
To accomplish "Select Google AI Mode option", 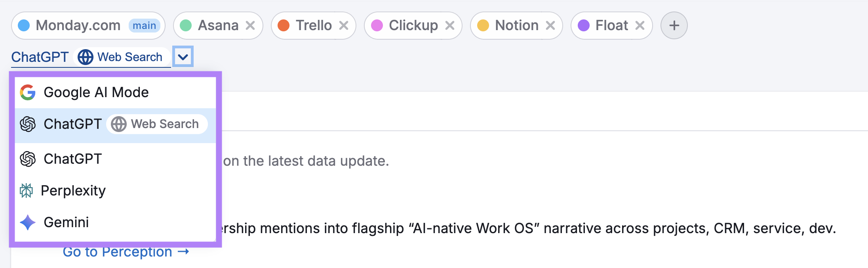I will click(96, 92).
